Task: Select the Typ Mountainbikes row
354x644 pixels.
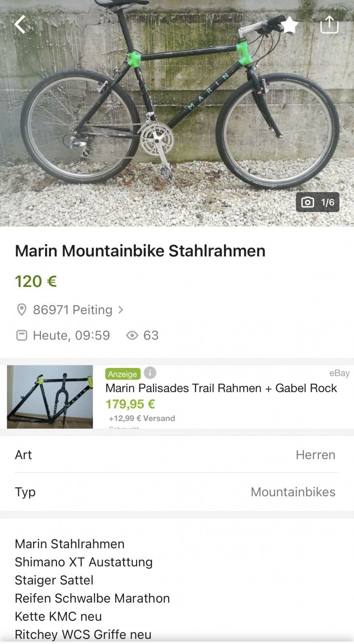Action: tap(177, 491)
